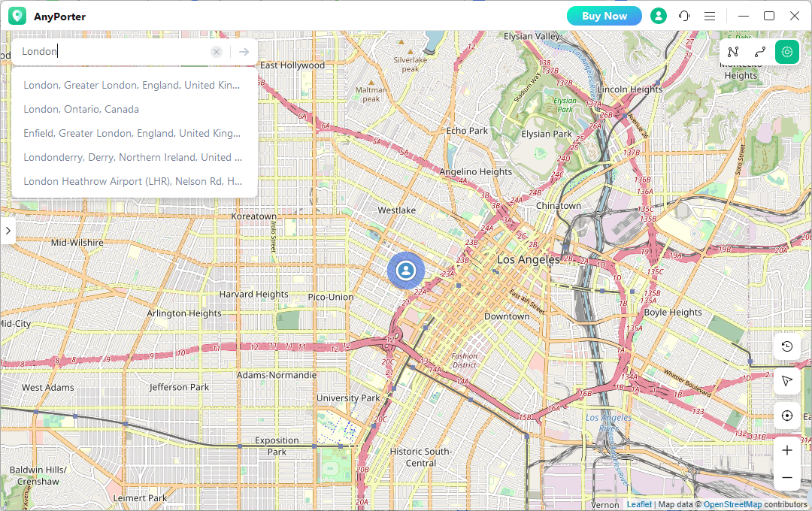Choose London, Ontario, Canada suggestion
Image resolution: width=812 pixels, height=511 pixels.
tap(81, 109)
